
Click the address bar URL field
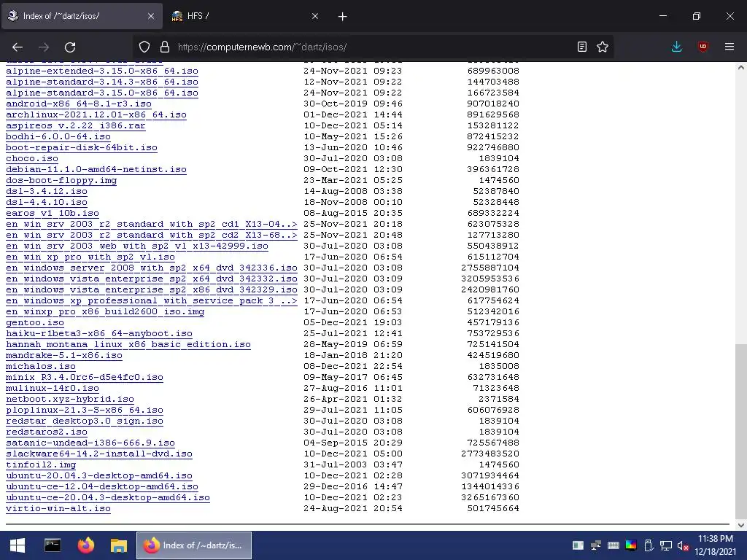point(371,47)
